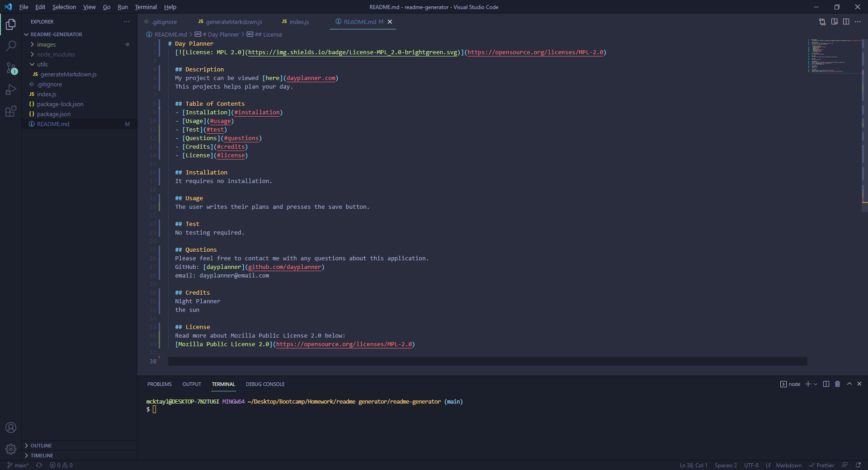Toggle split terminal layout
The width and height of the screenshot is (868, 470).
click(x=826, y=384)
